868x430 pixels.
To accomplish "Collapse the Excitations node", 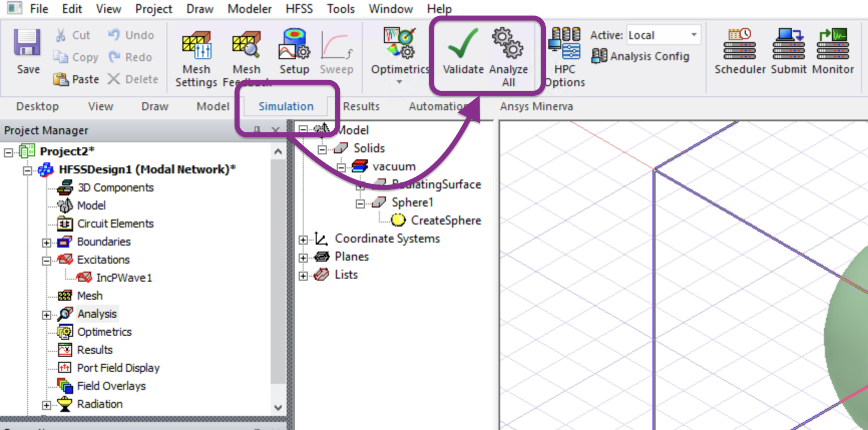I will tap(47, 261).
